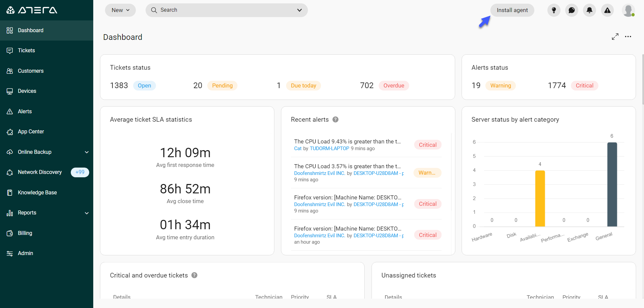Viewport: 644px width, 308px height.
Task: Click help icon beside Critical and overdue tickets
Action: point(194,275)
